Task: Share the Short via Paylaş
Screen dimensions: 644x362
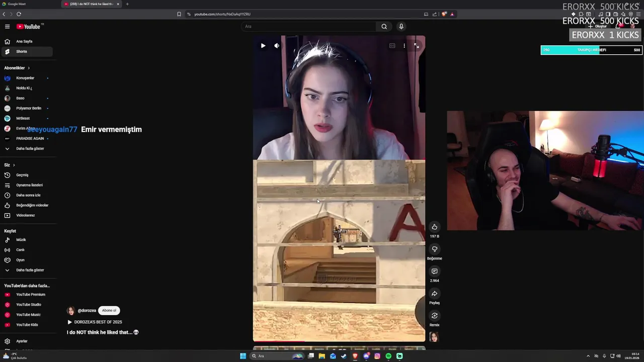Action: [434, 293]
